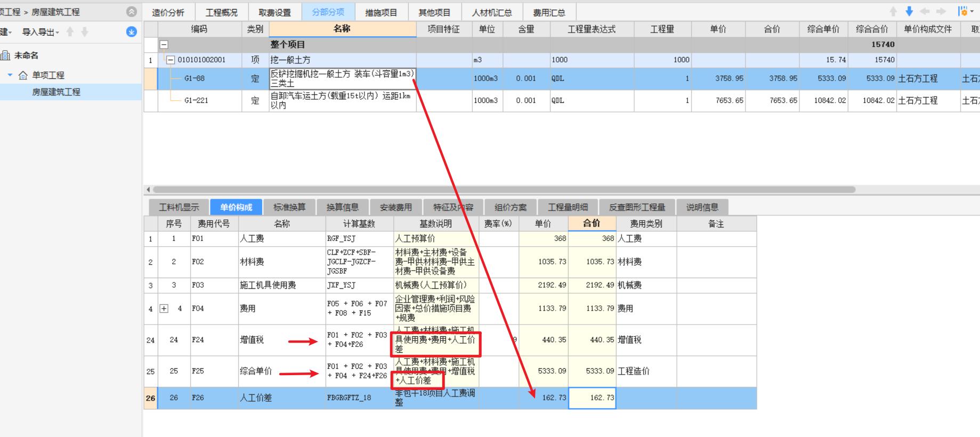
Task: Switch to the 工程量明细 lower tab
Action: pos(568,207)
